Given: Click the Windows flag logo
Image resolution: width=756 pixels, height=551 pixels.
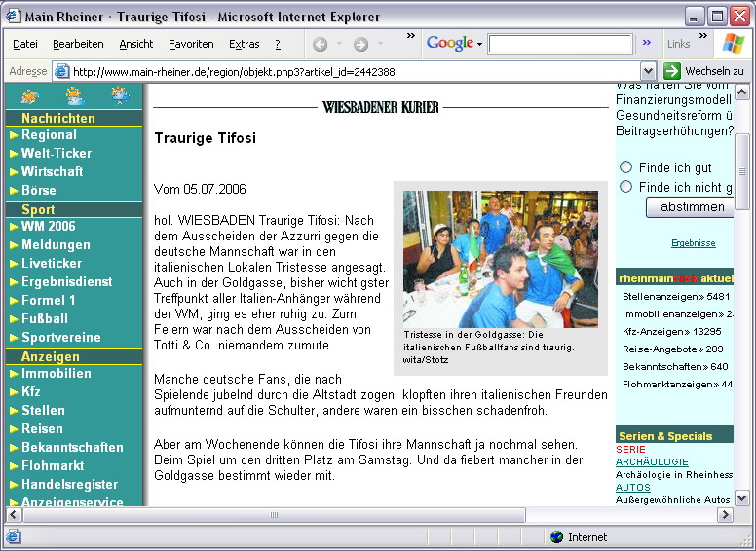Looking at the screenshot, I should pos(733,44).
